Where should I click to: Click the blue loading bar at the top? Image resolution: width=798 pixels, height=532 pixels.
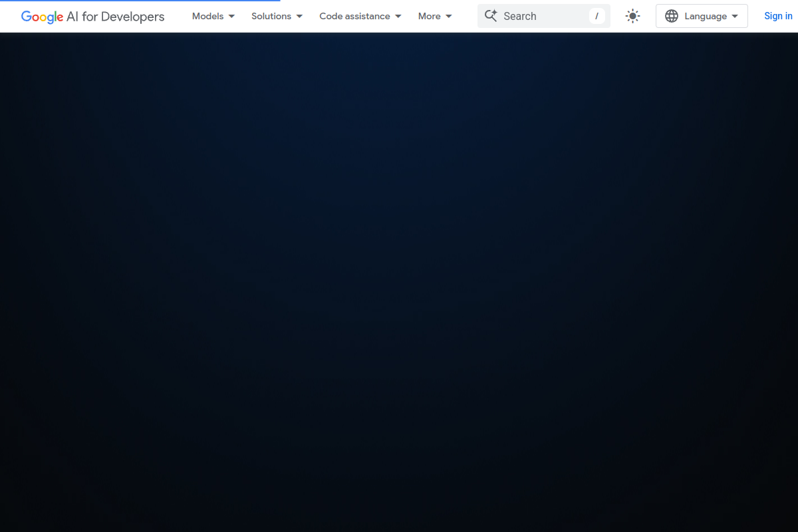(140, 1)
